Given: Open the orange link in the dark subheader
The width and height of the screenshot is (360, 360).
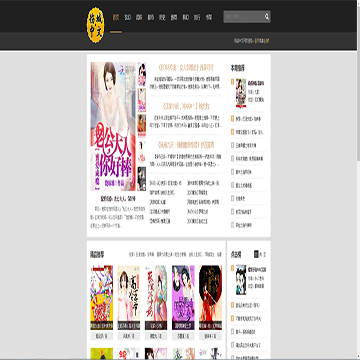Looking at the screenshot, I should 262,41.
